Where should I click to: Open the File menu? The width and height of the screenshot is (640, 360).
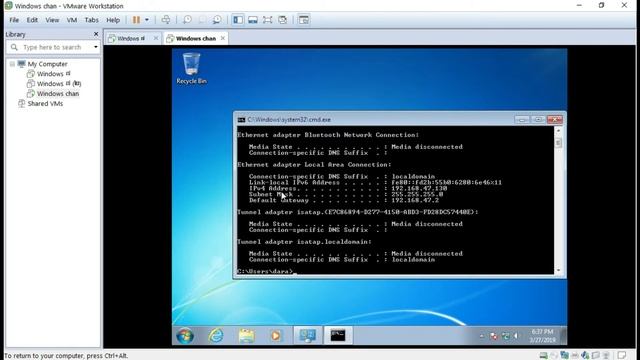click(x=14, y=20)
